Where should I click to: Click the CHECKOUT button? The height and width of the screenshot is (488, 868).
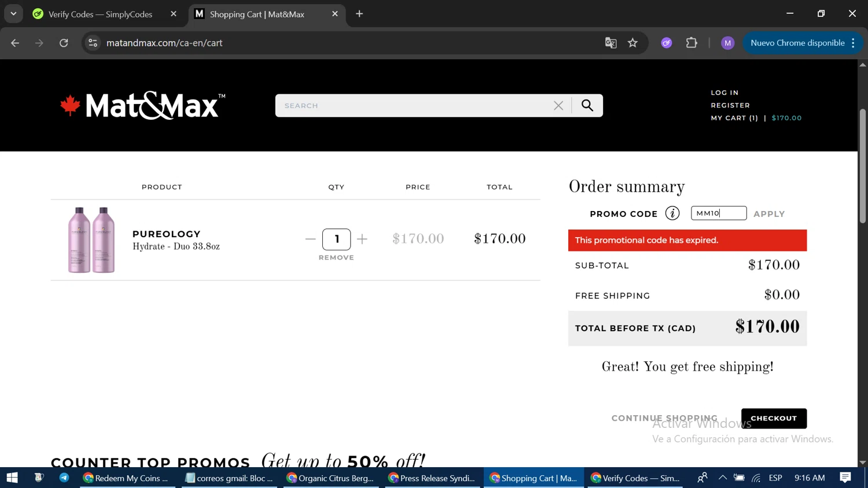pos(774,418)
